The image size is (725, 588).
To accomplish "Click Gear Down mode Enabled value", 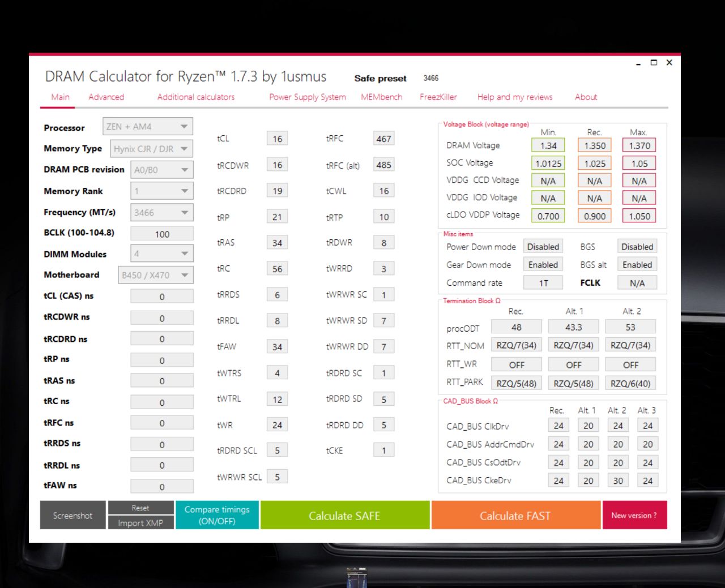I will pos(543,264).
